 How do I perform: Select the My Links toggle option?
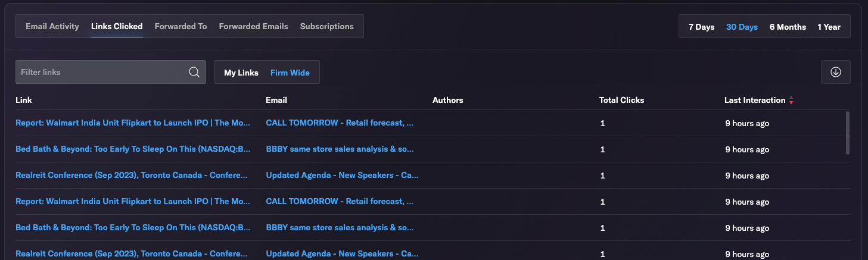pyautogui.click(x=241, y=73)
